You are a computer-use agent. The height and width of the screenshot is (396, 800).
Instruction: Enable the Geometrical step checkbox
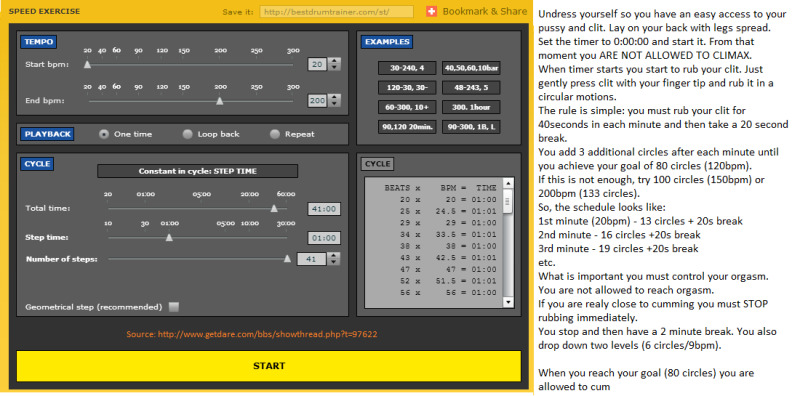pos(174,307)
